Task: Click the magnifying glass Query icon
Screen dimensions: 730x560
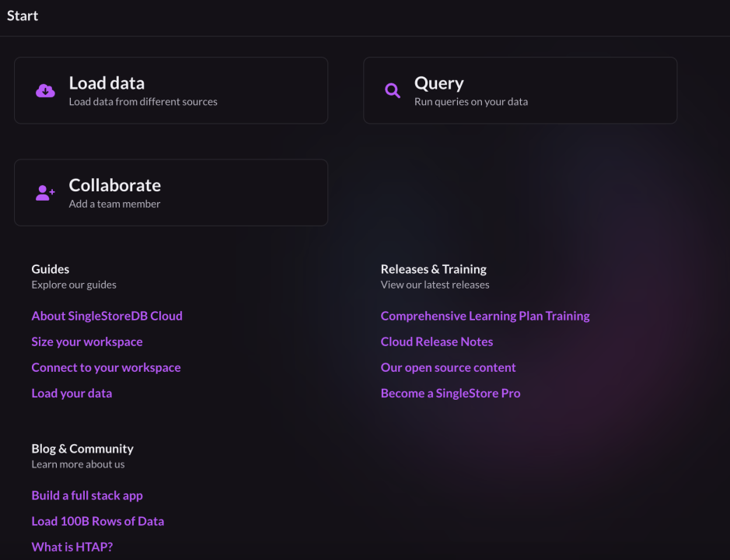Action: (393, 91)
